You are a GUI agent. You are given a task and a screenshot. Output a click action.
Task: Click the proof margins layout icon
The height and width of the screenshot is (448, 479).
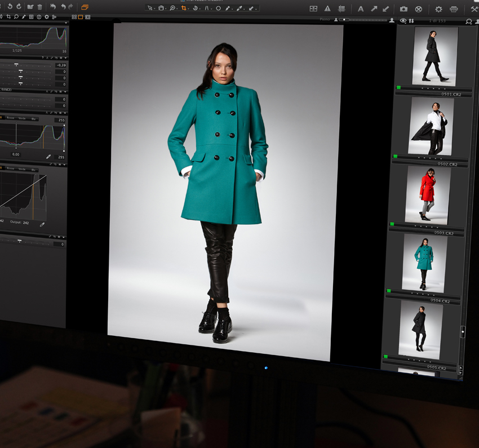coord(313,8)
